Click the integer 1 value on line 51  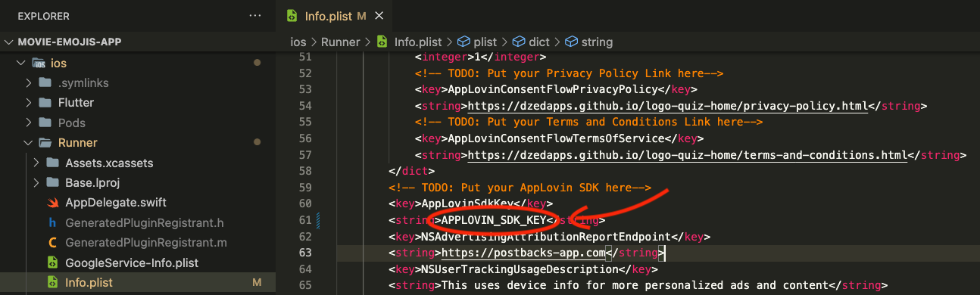[476, 57]
